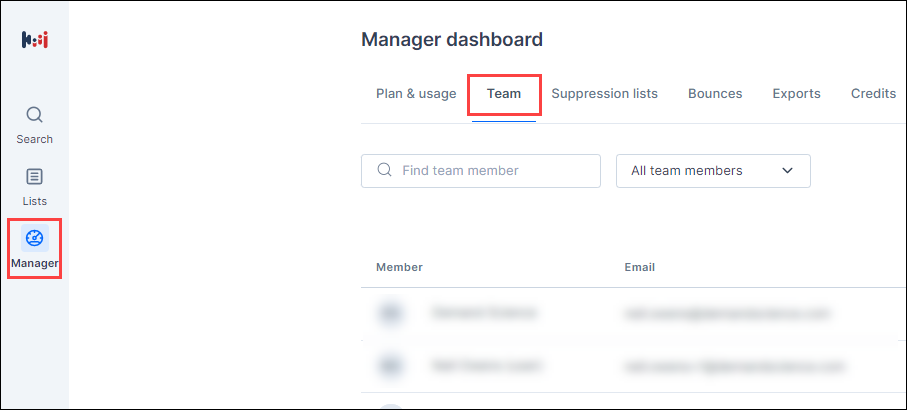Screen dimensions: 907x410
Task: Expand the All team members dropdown
Action: point(713,171)
